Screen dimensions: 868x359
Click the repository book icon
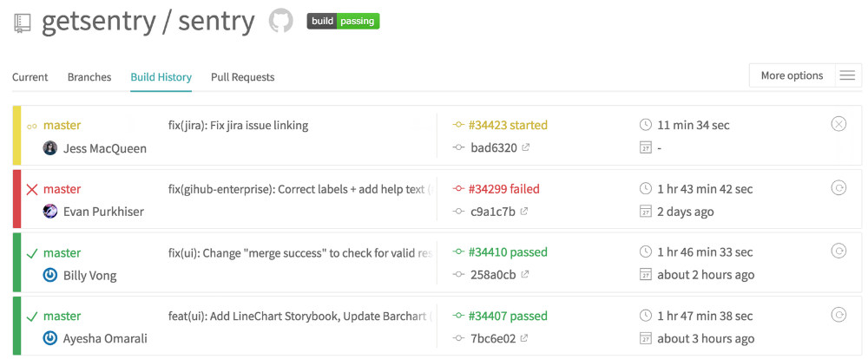click(22, 23)
